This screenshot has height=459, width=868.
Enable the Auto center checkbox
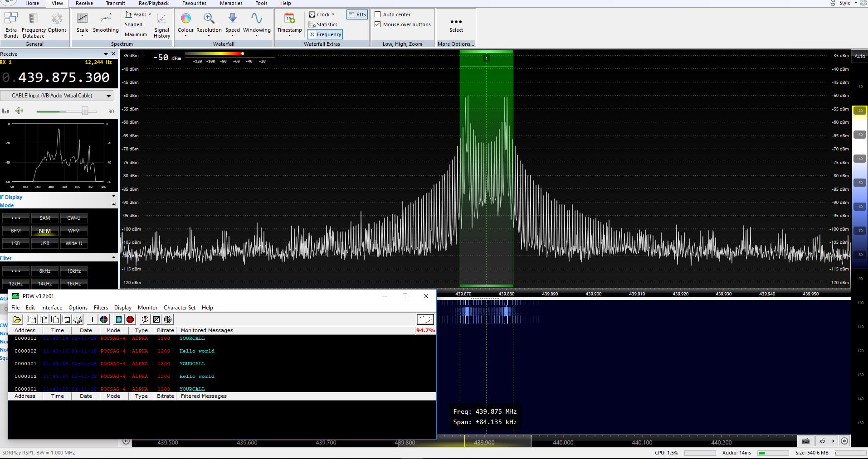[x=378, y=14]
